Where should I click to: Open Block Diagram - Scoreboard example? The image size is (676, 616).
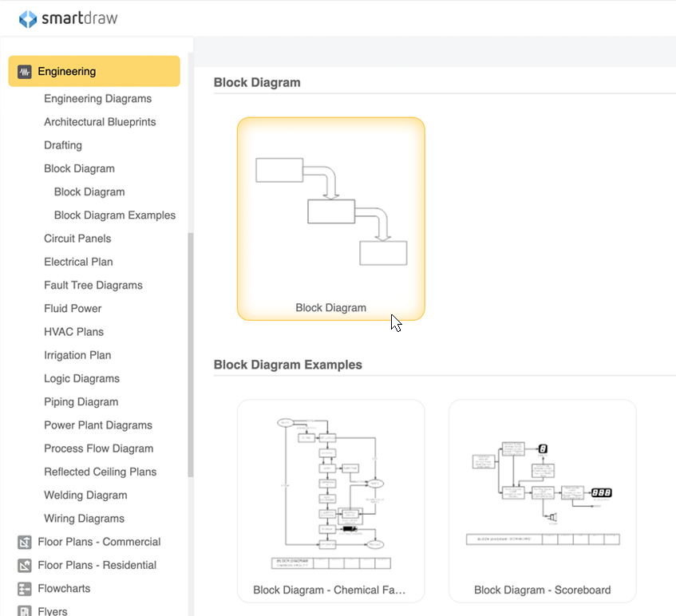pyautogui.click(x=543, y=501)
